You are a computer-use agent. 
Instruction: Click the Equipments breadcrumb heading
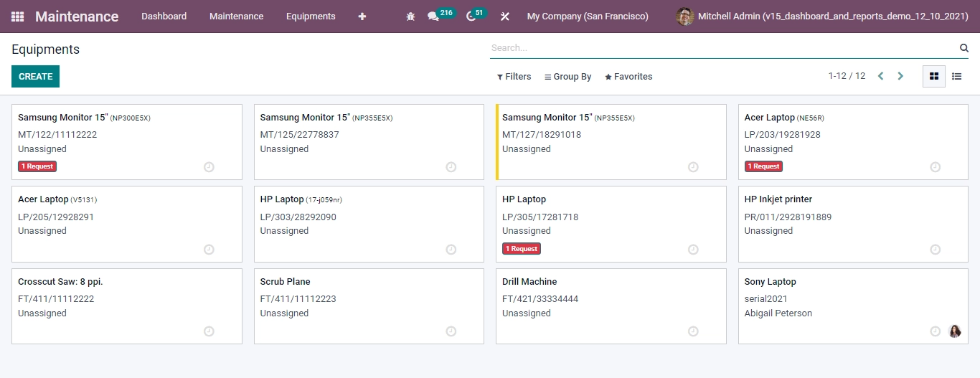pos(46,49)
